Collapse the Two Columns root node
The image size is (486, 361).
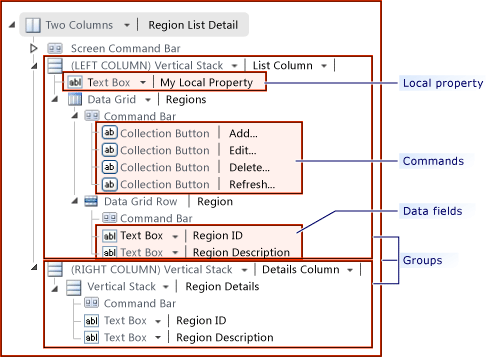coord(12,25)
